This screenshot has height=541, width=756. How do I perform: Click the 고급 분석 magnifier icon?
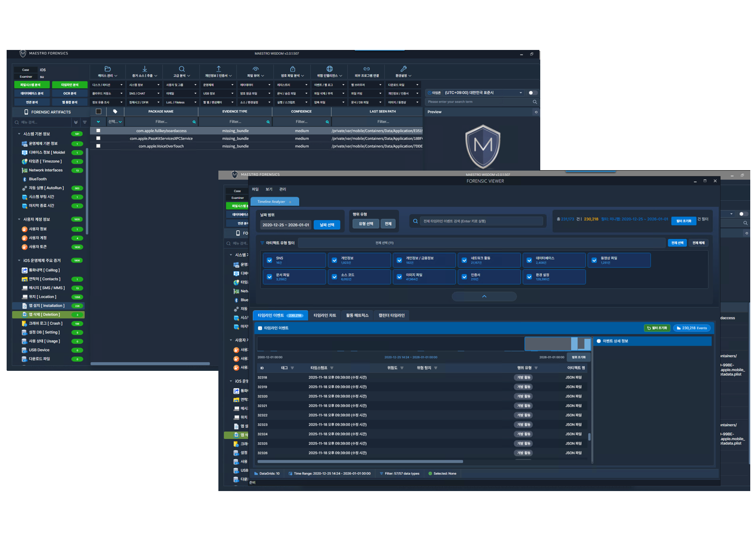[182, 69]
